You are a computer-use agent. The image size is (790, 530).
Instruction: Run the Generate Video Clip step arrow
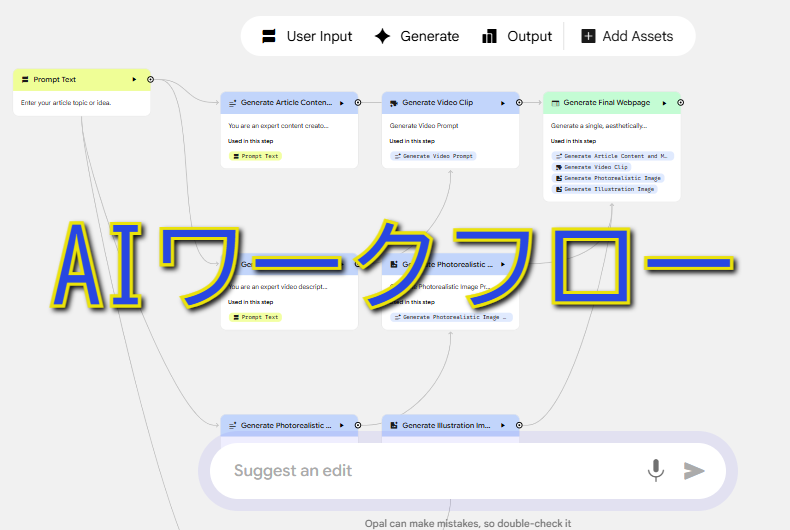coord(504,102)
